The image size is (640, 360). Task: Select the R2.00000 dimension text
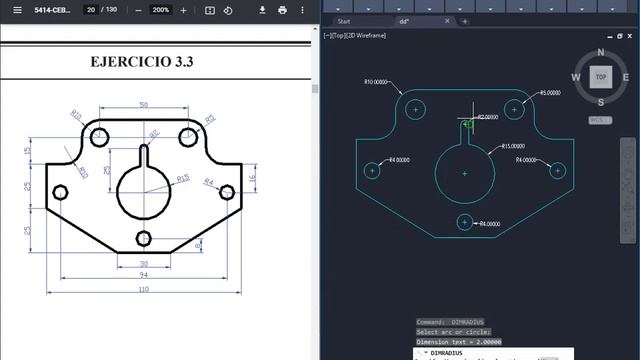point(488,117)
